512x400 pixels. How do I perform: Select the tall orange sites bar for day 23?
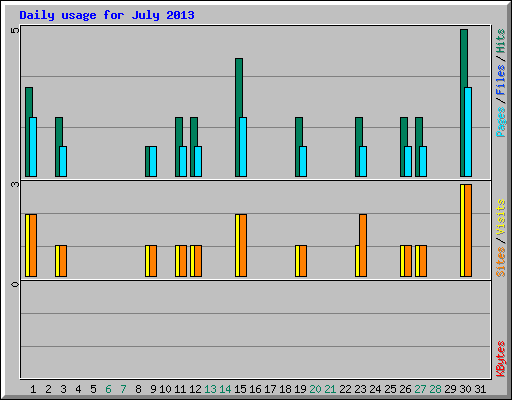[x=363, y=245]
